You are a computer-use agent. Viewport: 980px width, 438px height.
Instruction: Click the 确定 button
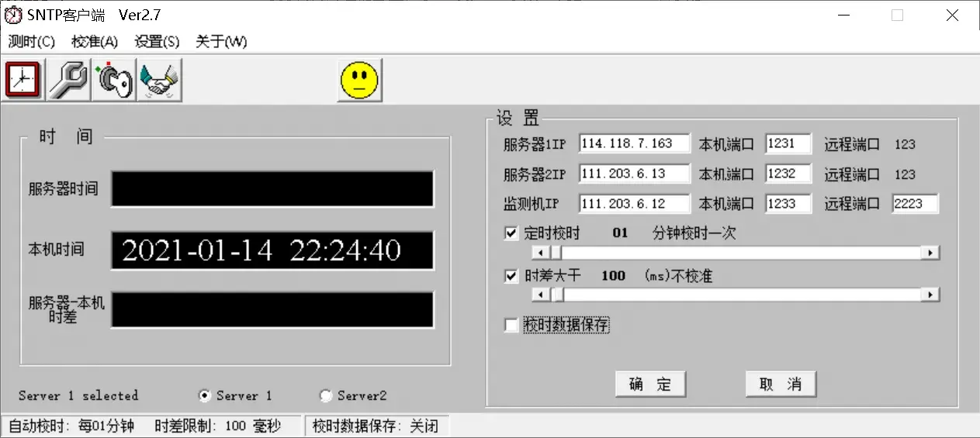coord(650,384)
